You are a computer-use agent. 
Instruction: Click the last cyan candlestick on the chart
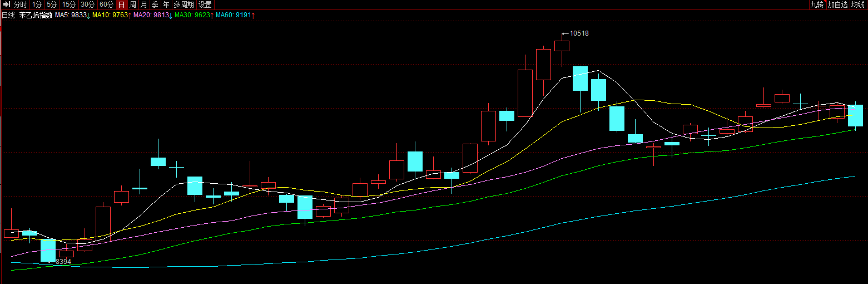click(x=855, y=115)
